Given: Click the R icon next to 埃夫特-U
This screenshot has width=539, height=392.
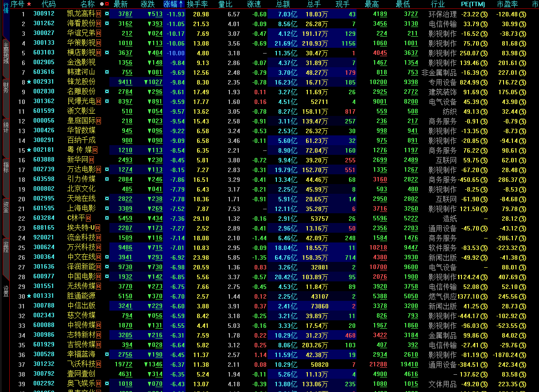Looking at the screenshot, I should 98,228.
